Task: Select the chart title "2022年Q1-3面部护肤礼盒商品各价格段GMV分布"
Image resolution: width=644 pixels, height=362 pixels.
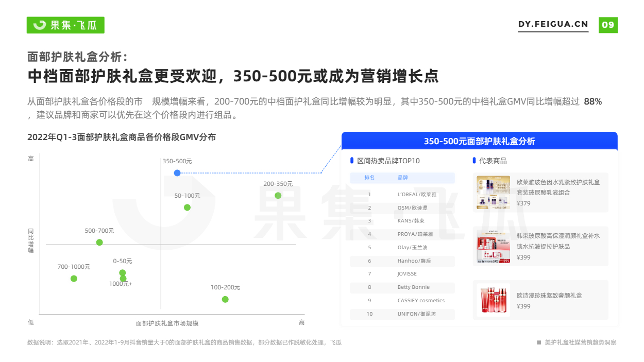Action: coord(122,137)
